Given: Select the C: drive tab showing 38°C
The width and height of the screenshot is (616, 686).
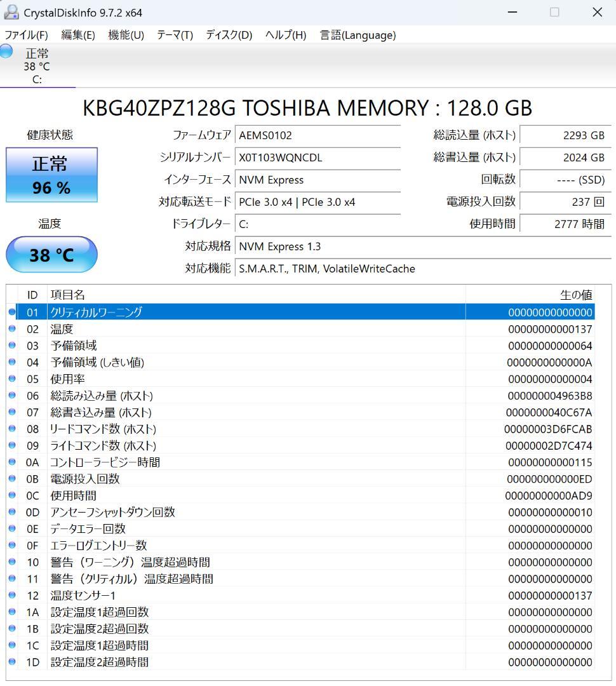Looking at the screenshot, I should tap(36, 65).
